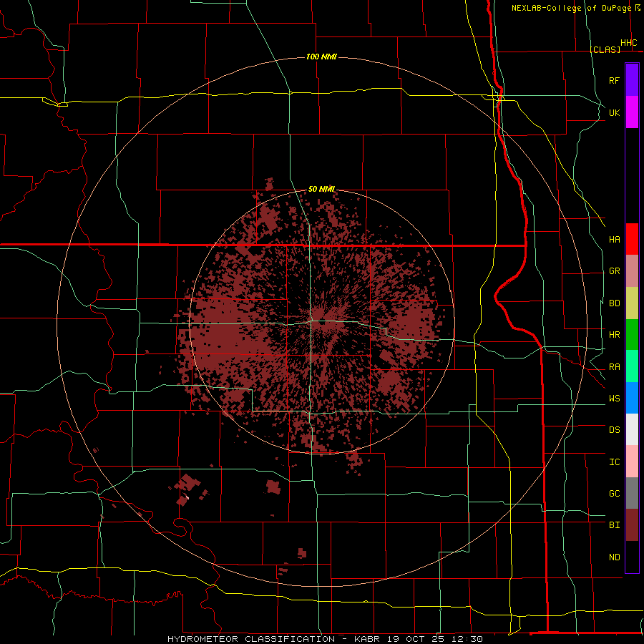Click the 100 NMI range ring label
Viewport: 644px width, 644px height.
[321, 57]
